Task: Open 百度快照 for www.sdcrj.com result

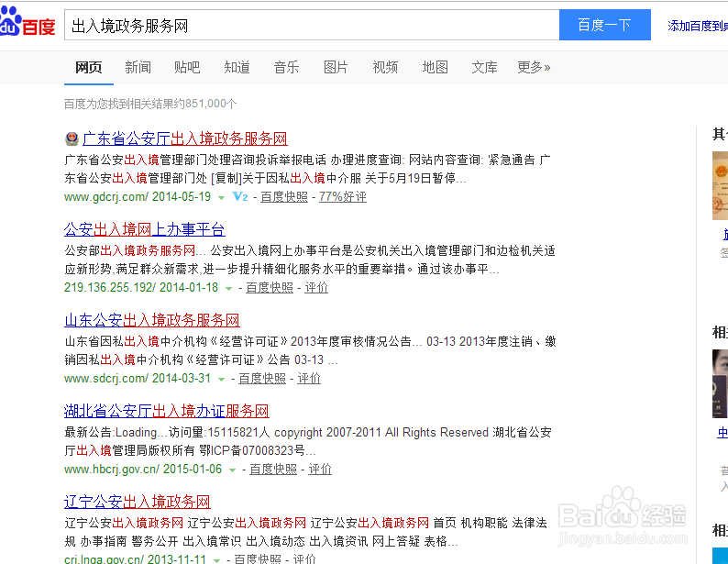Action: click(x=262, y=379)
